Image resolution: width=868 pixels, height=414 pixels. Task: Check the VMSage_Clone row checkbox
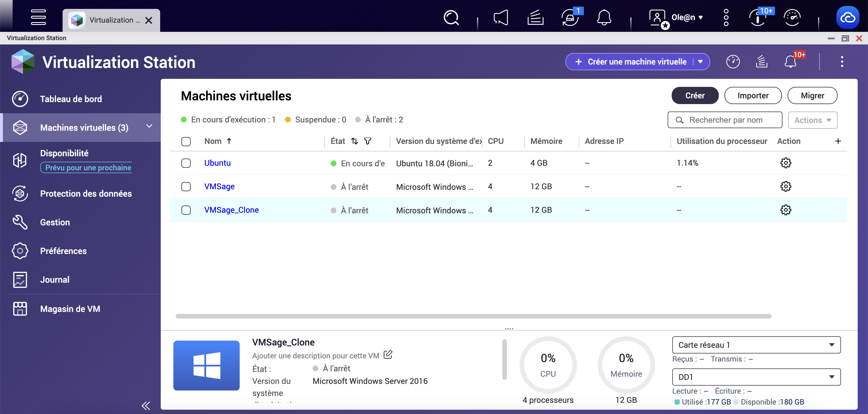[186, 210]
